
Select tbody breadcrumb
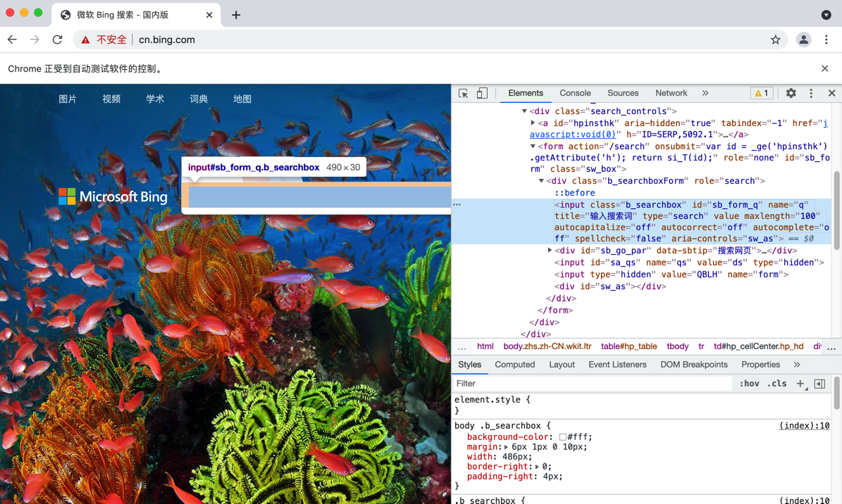pos(678,346)
